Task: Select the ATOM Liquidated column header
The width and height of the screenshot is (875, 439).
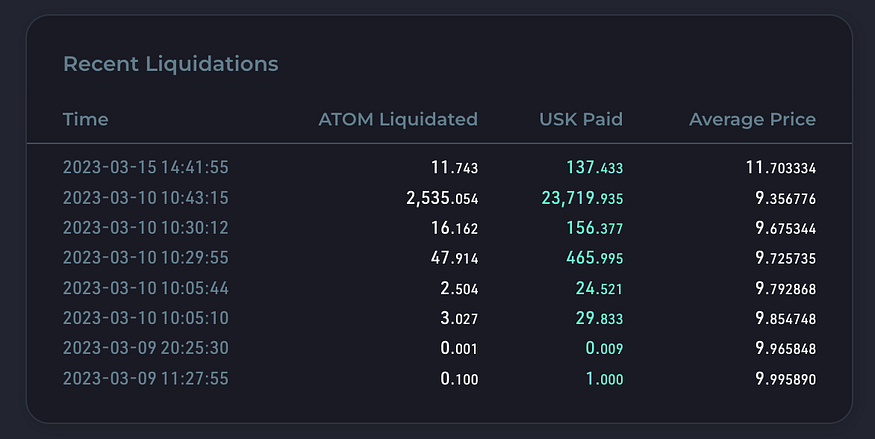Action: click(x=398, y=119)
